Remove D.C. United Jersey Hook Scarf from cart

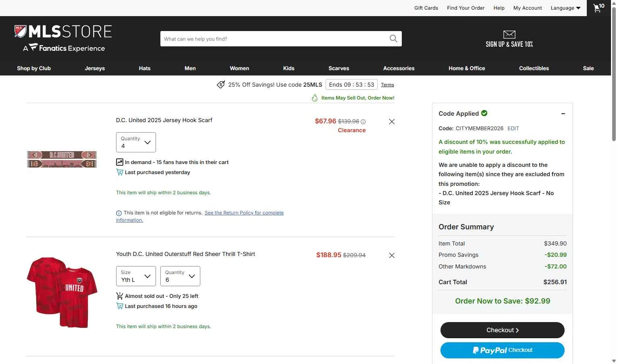click(x=392, y=122)
